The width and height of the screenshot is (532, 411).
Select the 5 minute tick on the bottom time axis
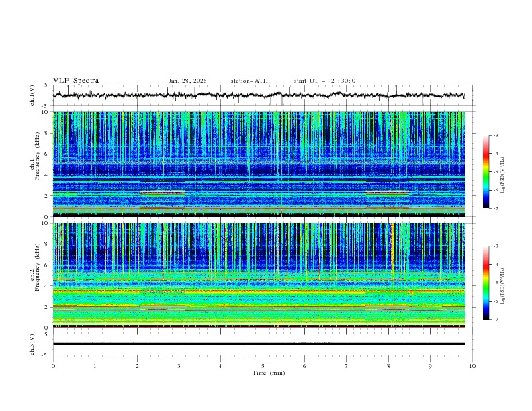click(263, 365)
